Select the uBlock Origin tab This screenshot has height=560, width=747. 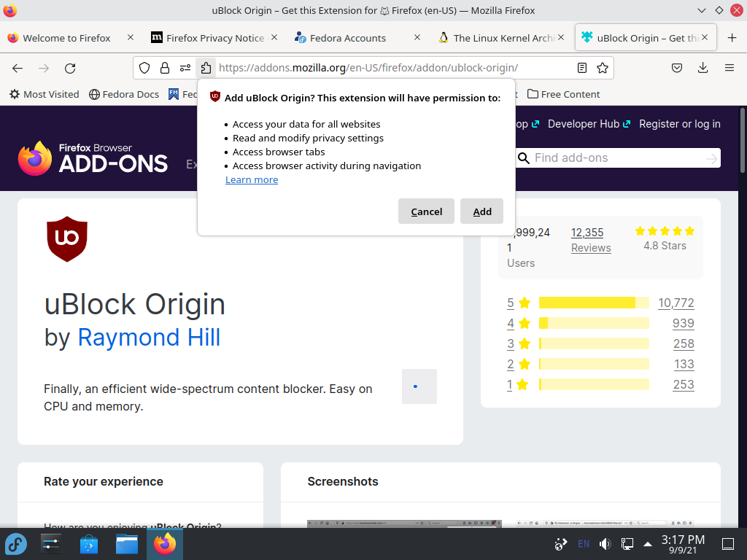646,38
